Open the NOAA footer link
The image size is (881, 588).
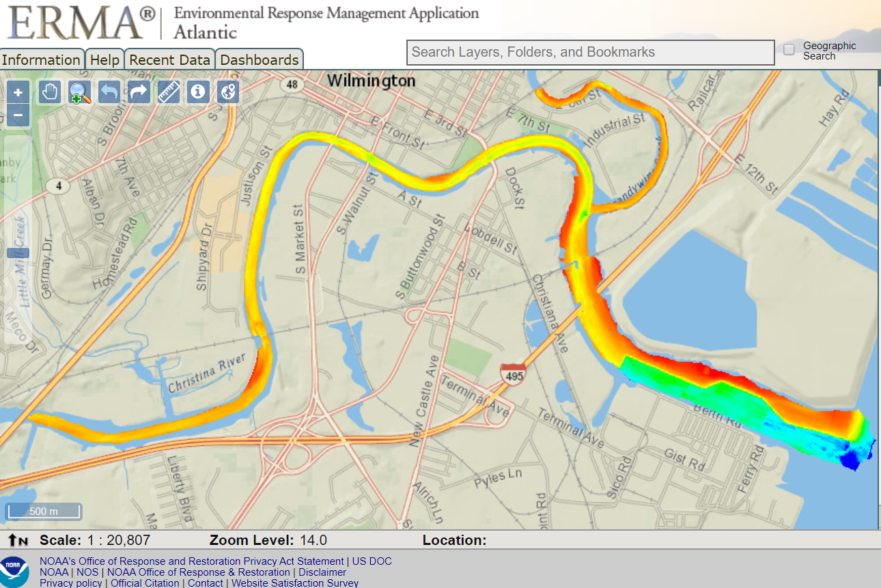(54, 572)
